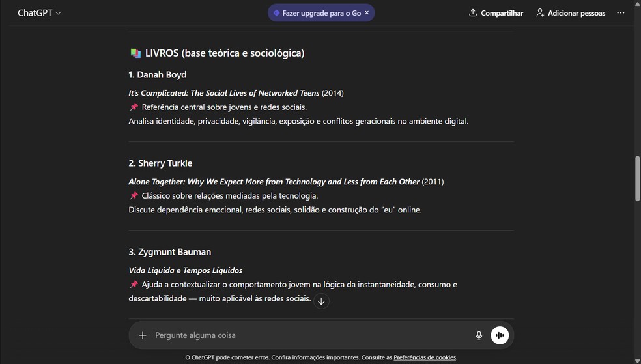The height and width of the screenshot is (364, 641).
Task: Click the scroll-to-bottom arrow button
Action: coord(321,301)
